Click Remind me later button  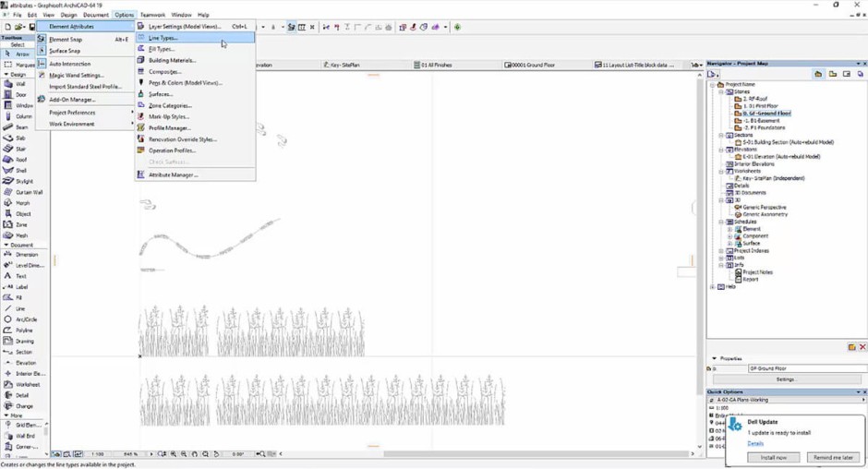coord(833,457)
